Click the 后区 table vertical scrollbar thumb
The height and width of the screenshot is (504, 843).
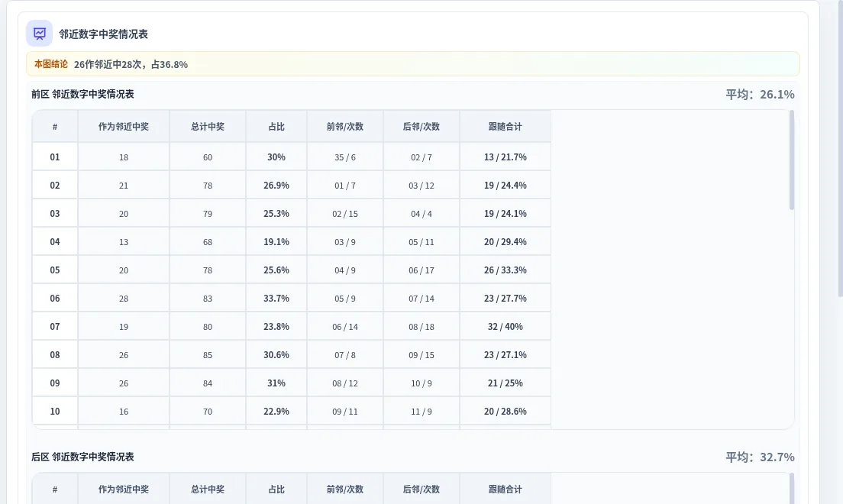791,489
